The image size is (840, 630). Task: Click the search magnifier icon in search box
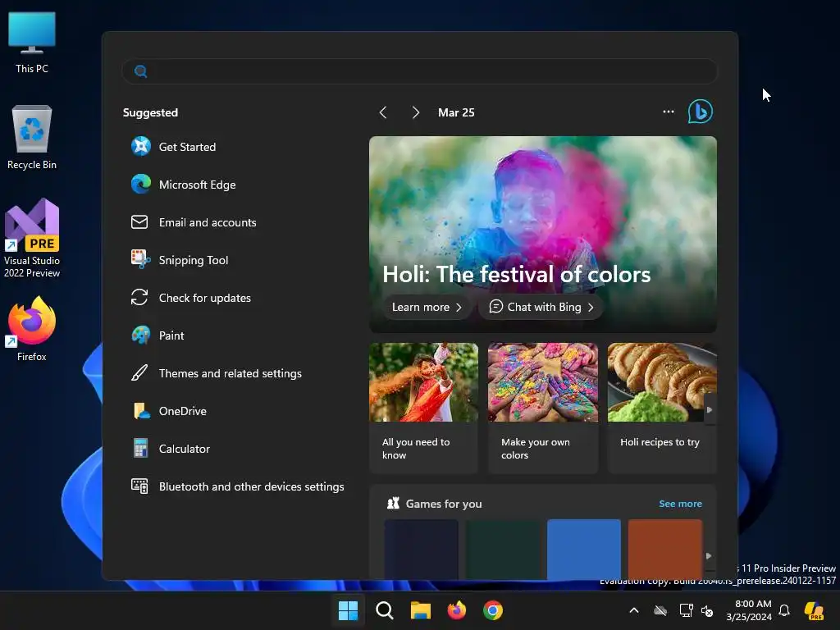(x=140, y=71)
